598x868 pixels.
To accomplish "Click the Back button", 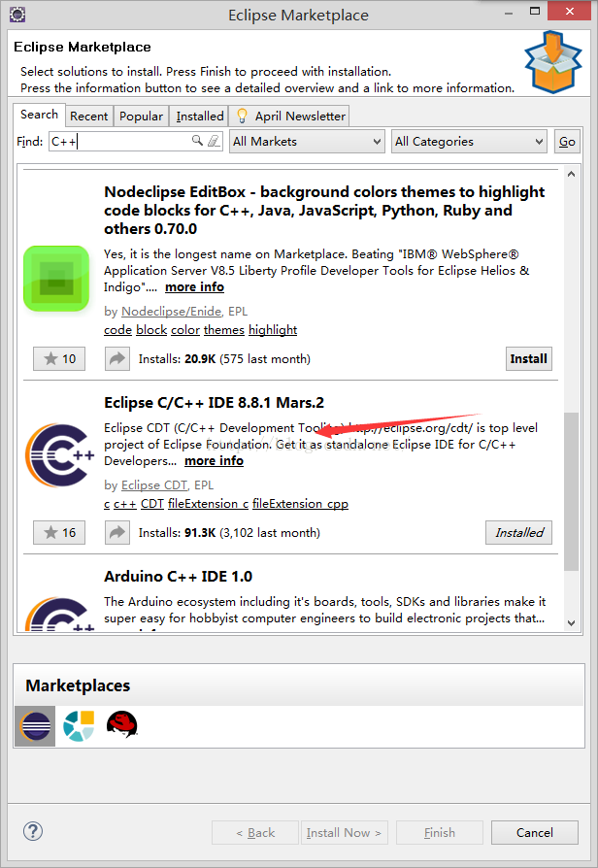I will tap(255, 833).
